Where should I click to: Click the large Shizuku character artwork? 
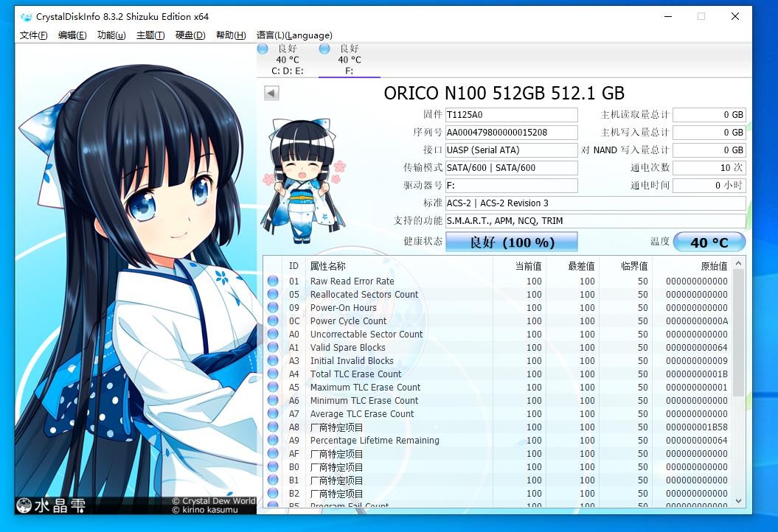pos(136,278)
